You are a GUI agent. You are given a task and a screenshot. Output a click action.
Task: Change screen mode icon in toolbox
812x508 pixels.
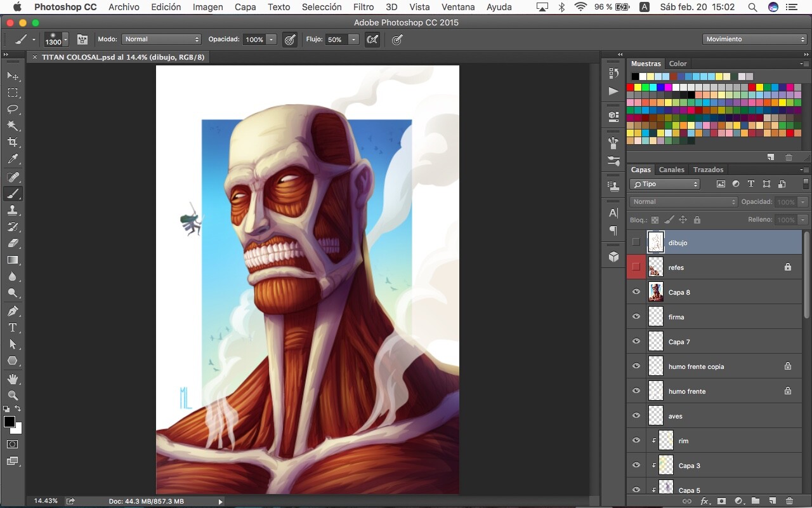(x=13, y=462)
